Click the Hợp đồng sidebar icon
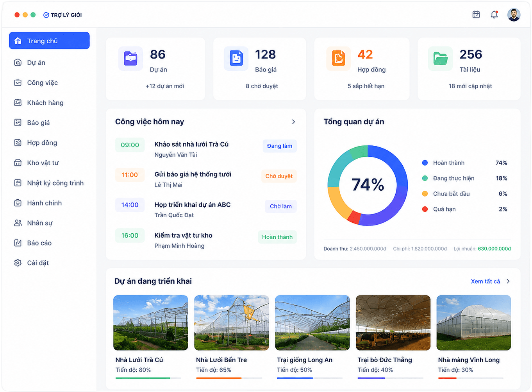Screen dimensions: 532x392 [x=18, y=143]
